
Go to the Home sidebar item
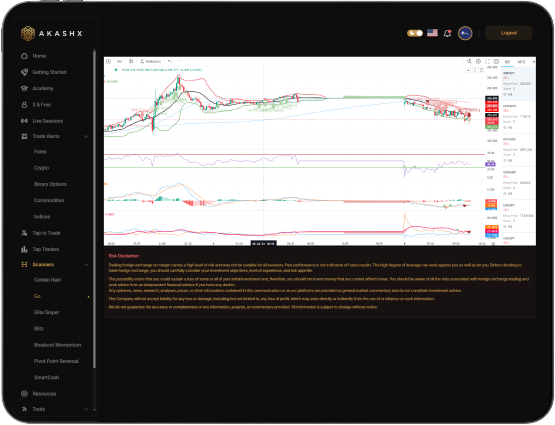coord(39,56)
